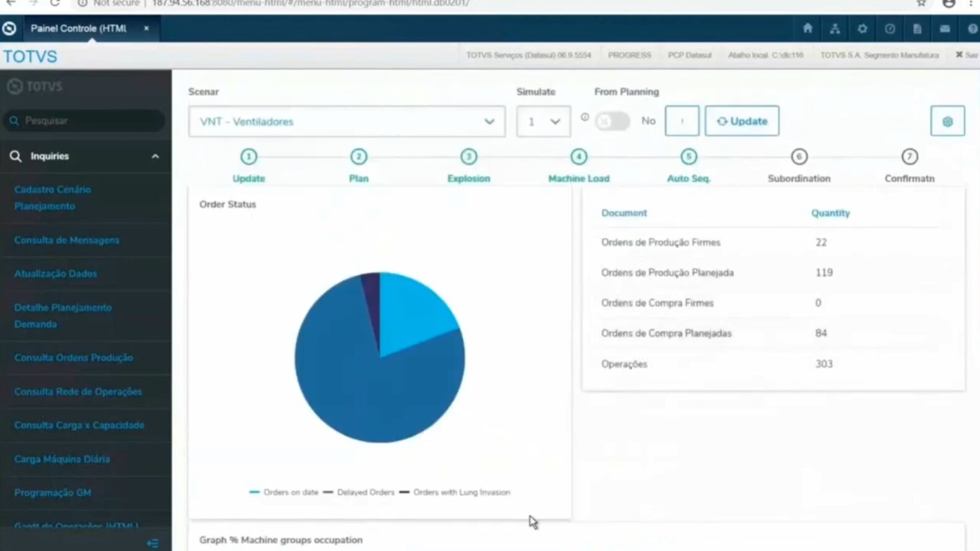
Task: Open the Simulate number dropdown
Action: coord(543,121)
